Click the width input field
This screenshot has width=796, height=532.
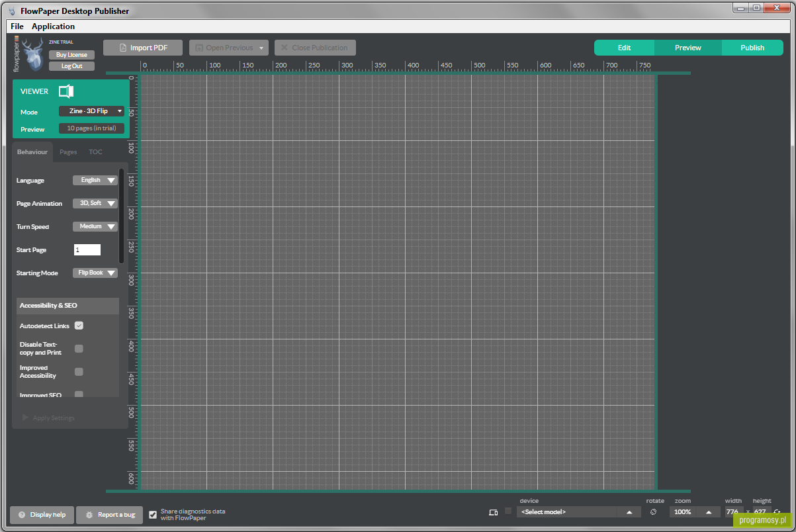734,512
